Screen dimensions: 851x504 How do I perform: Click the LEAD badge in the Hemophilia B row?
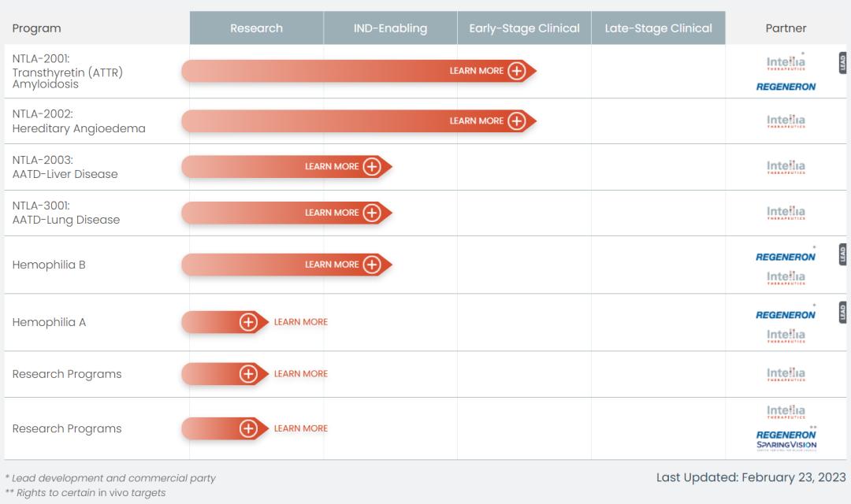tap(842, 254)
